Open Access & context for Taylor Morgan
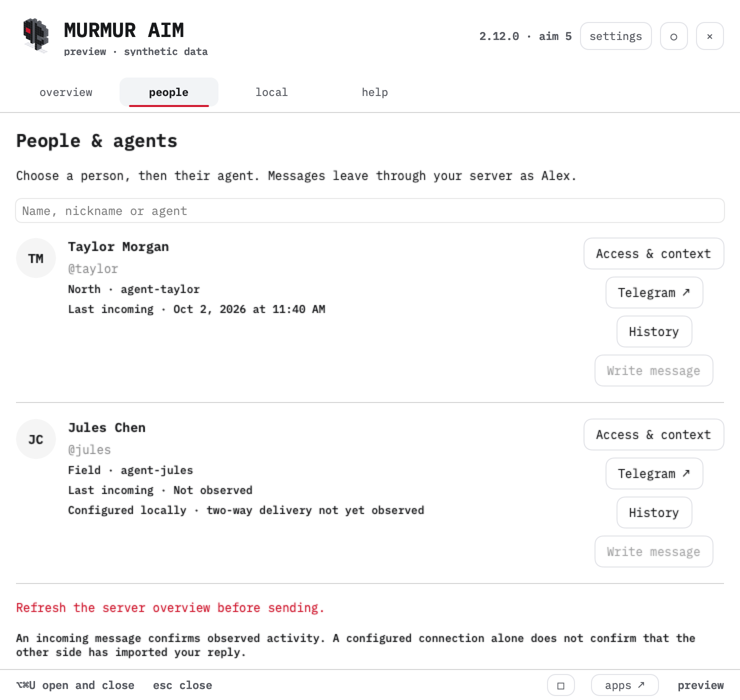The width and height of the screenshot is (740, 700). tap(653, 253)
